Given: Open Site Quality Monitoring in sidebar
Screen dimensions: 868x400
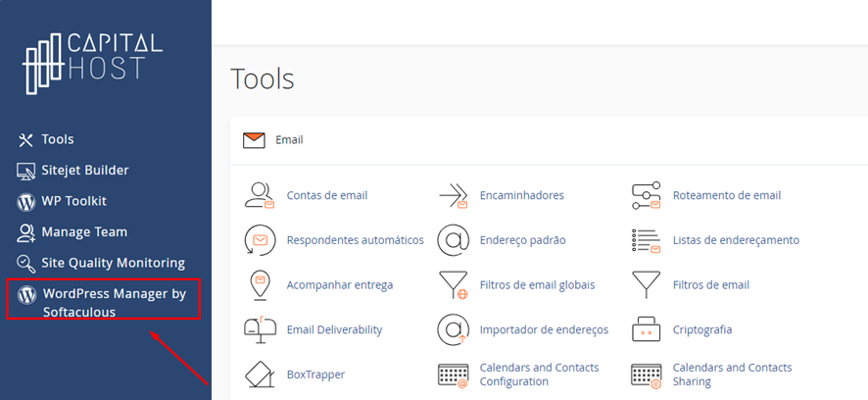Looking at the screenshot, I should pos(113,263).
